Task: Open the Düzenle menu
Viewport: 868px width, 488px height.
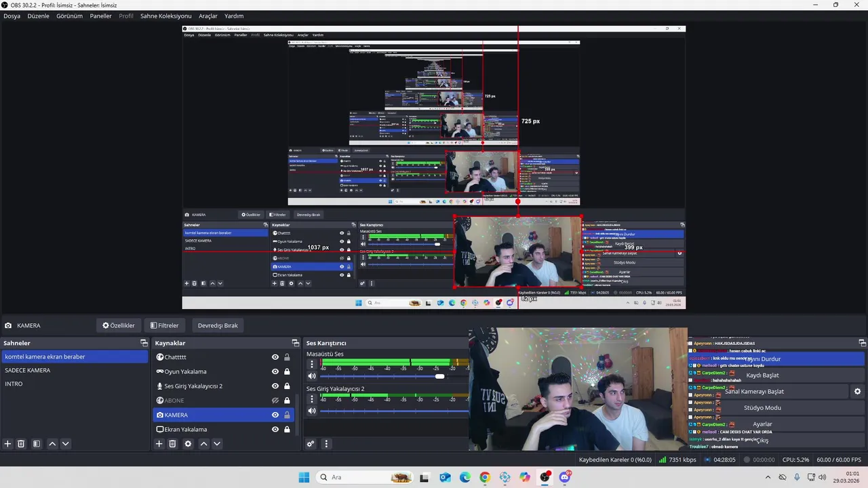Action: 38,16
